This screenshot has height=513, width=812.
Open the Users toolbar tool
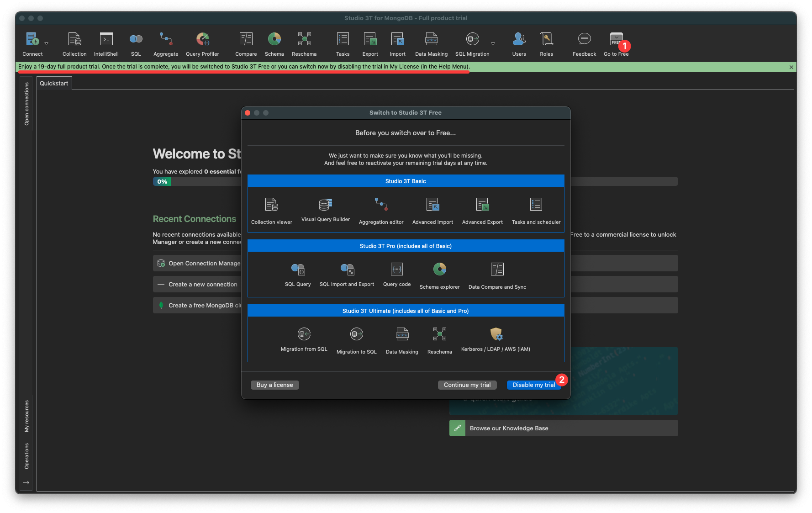pos(519,44)
